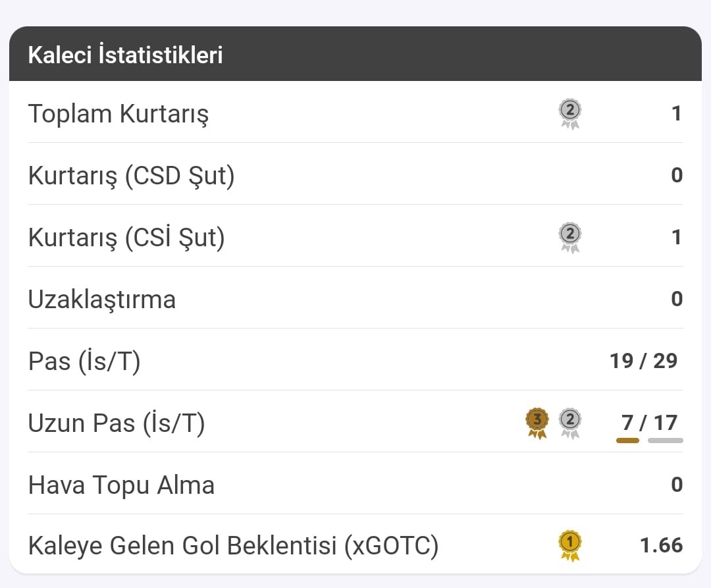The image size is (711, 588).
Task: Open the Kurtarış (CSİ Şut) stat label
Action: coord(126,237)
